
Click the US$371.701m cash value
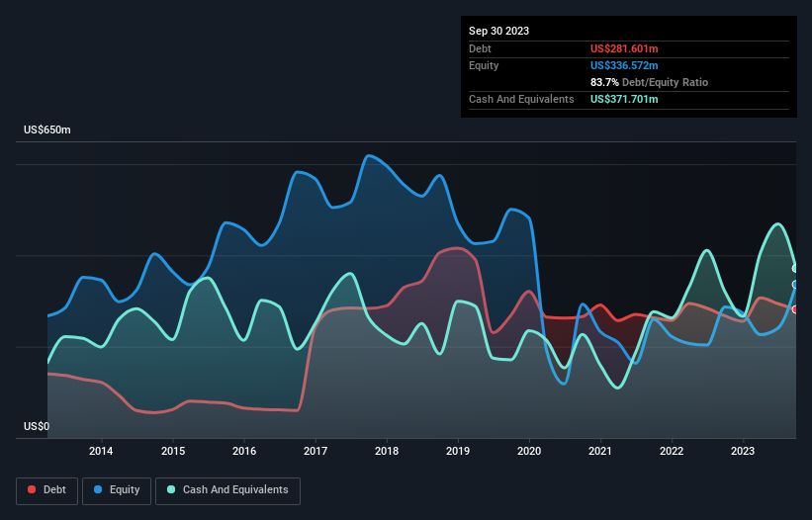[624, 99]
